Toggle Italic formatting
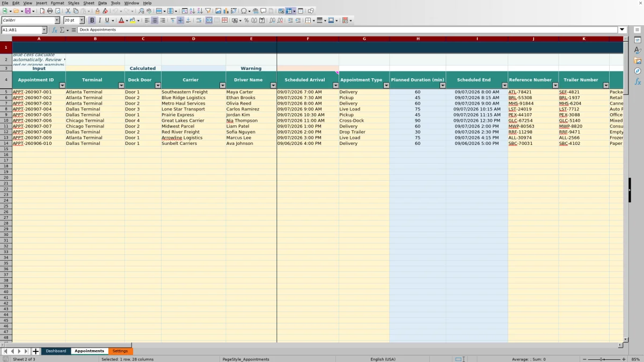Viewport: 644px width, 362px height. (100, 20)
